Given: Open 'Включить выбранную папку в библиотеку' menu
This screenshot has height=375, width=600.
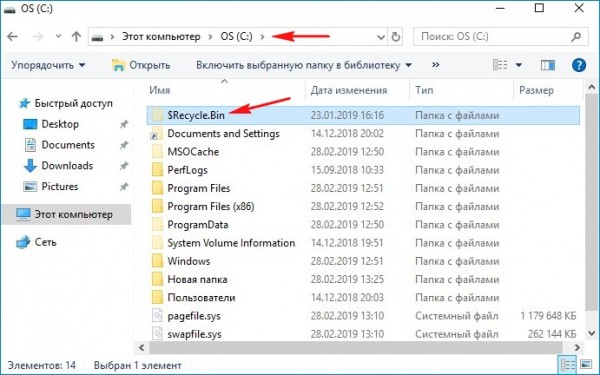Looking at the screenshot, I should tap(304, 65).
